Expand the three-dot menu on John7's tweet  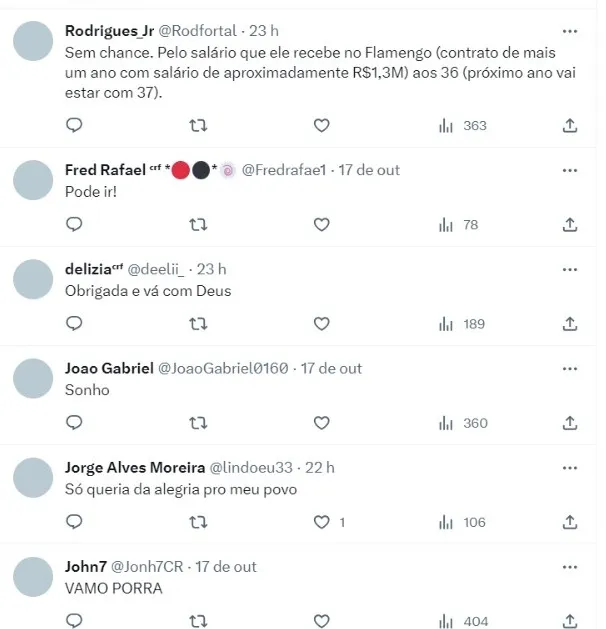(570, 566)
